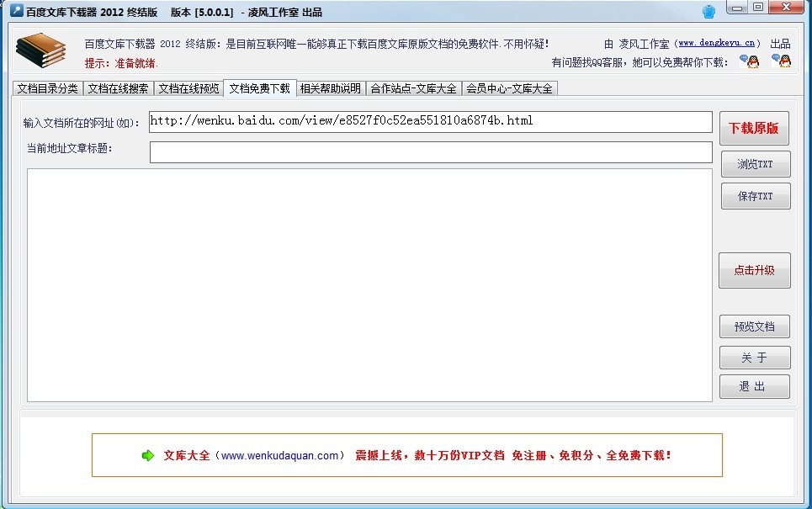Click the stacked books logo
This screenshot has width=812, height=509.
point(40,51)
